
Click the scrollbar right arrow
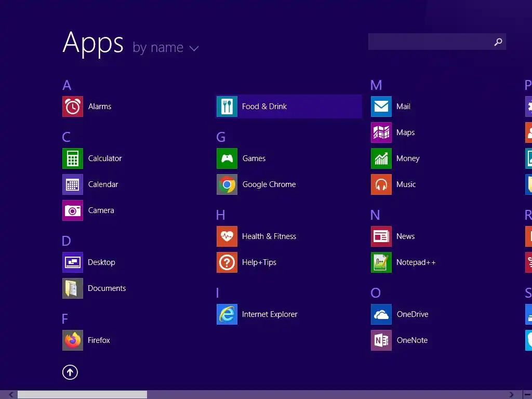pyautogui.click(x=511, y=395)
